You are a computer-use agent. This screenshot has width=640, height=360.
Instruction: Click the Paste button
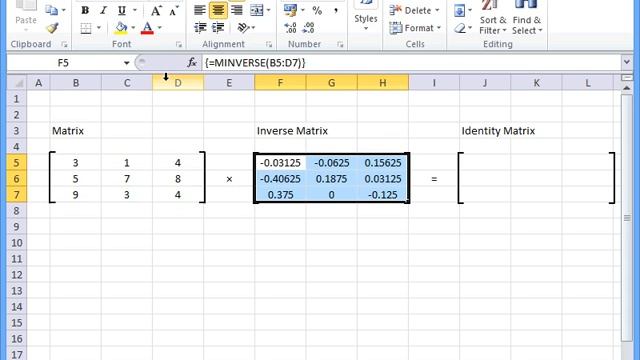click(26, 15)
